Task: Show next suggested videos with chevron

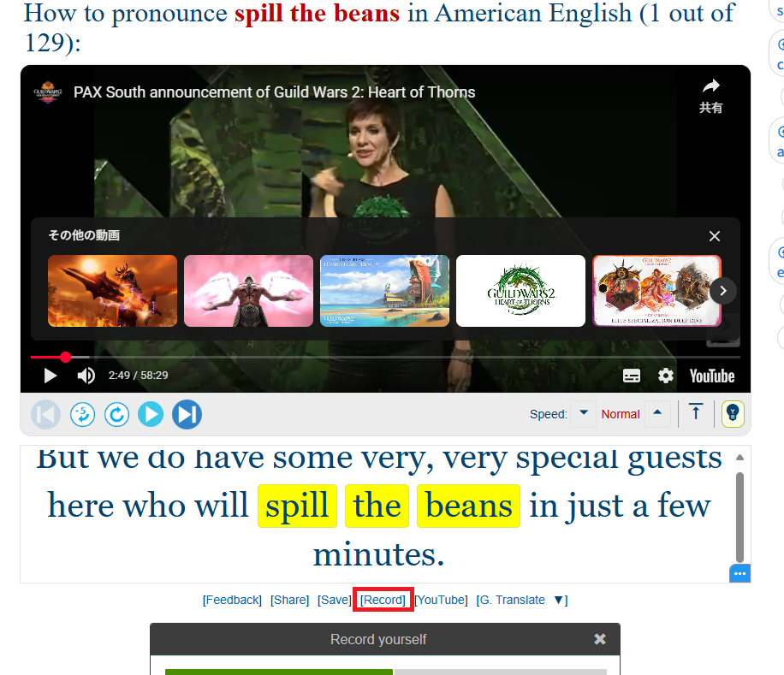Action: coord(723,291)
